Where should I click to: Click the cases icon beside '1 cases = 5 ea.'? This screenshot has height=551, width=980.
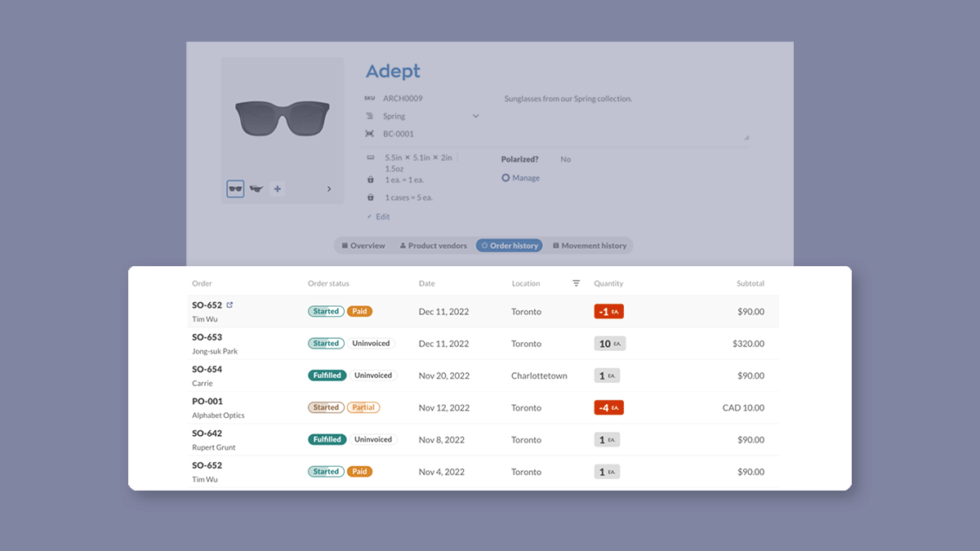(x=370, y=197)
